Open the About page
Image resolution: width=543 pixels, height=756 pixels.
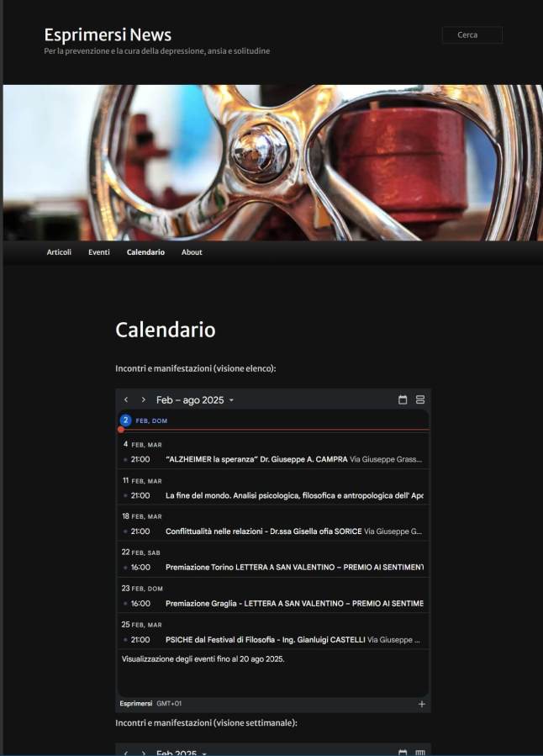coord(192,252)
